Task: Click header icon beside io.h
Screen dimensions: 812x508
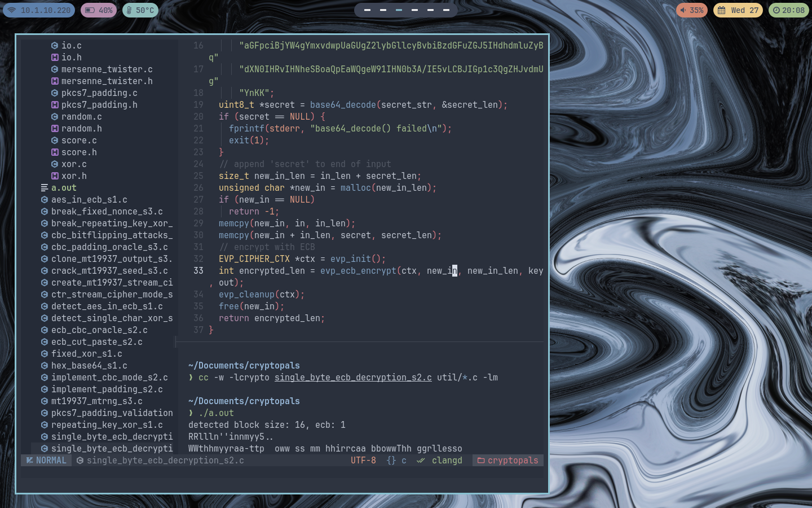Action: tap(55, 57)
